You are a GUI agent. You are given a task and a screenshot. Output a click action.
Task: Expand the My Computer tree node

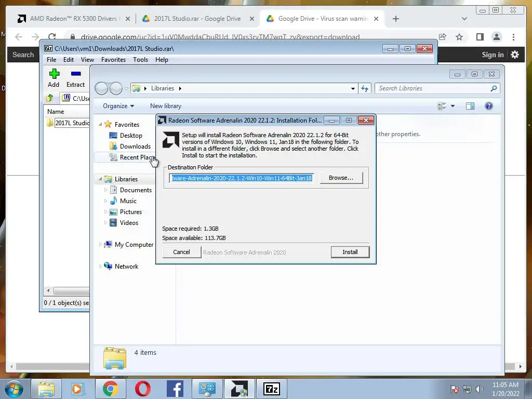click(100, 244)
